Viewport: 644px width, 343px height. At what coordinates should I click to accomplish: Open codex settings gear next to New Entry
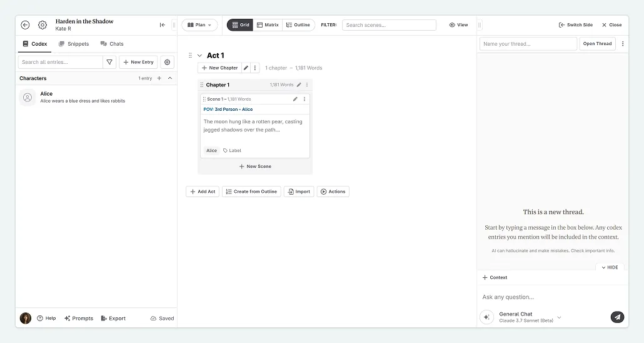(167, 63)
